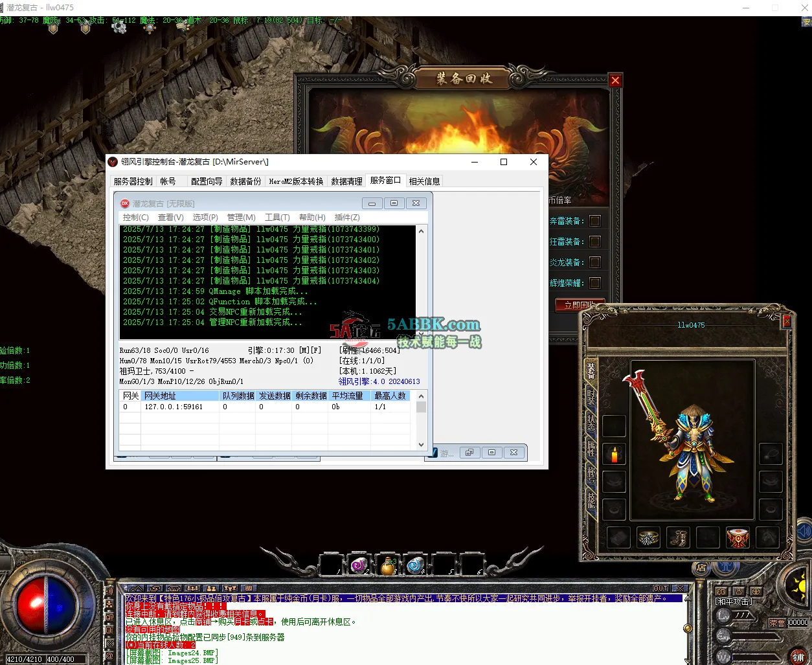Tick the 狂雷装备 checkbox
812x665 pixels.
pyautogui.click(x=594, y=242)
